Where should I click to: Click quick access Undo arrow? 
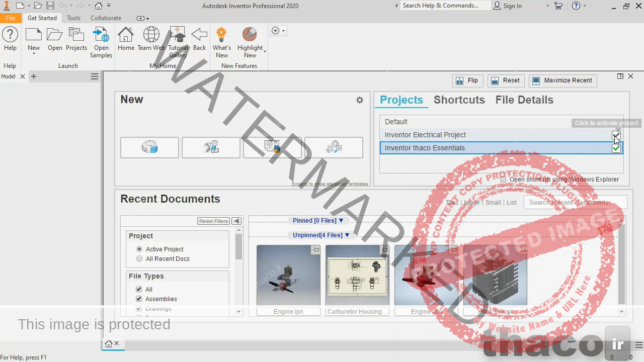pyautogui.click(x=62, y=6)
